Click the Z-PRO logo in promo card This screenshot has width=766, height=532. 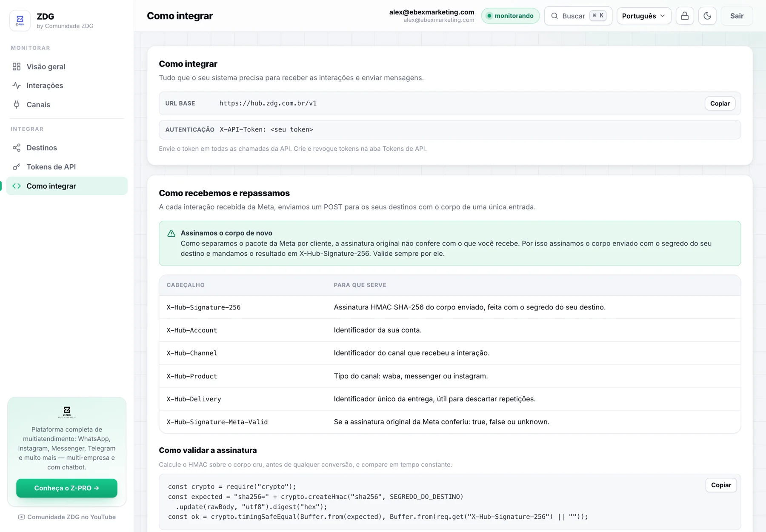pyautogui.click(x=67, y=412)
